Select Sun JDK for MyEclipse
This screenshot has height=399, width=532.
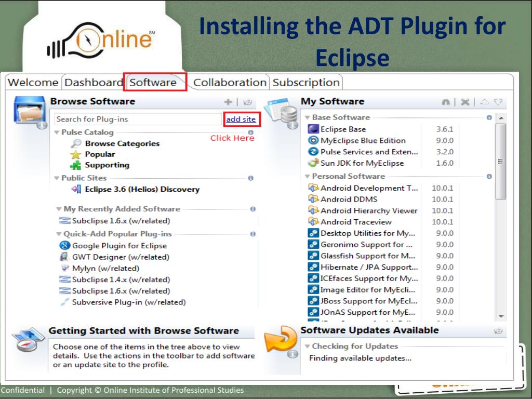coord(362,163)
